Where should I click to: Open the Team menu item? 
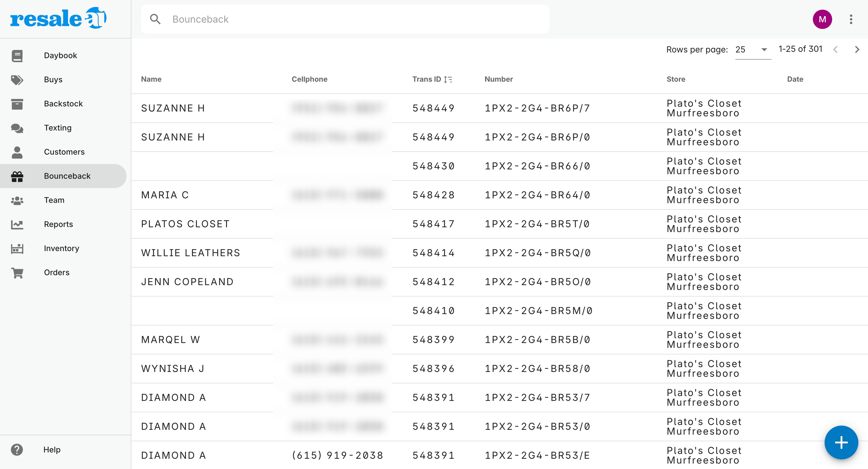coord(54,200)
